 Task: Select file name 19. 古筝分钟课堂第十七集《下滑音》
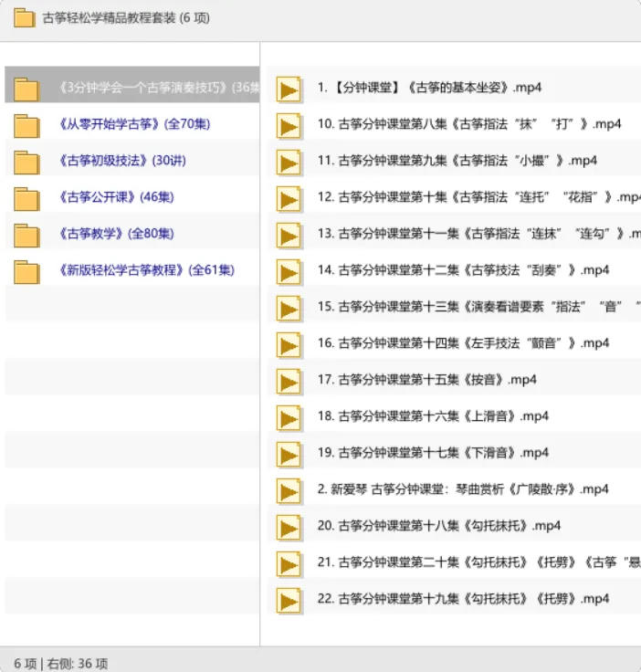tap(433, 453)
